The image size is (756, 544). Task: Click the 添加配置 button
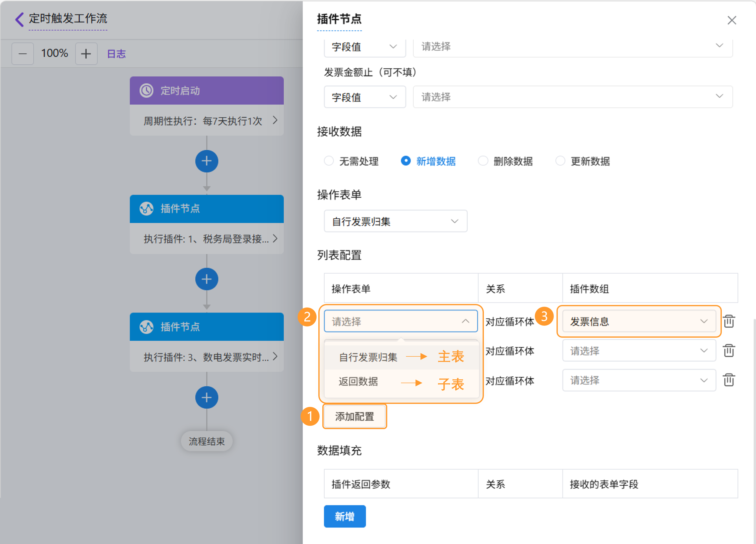(x=354, y=416)
